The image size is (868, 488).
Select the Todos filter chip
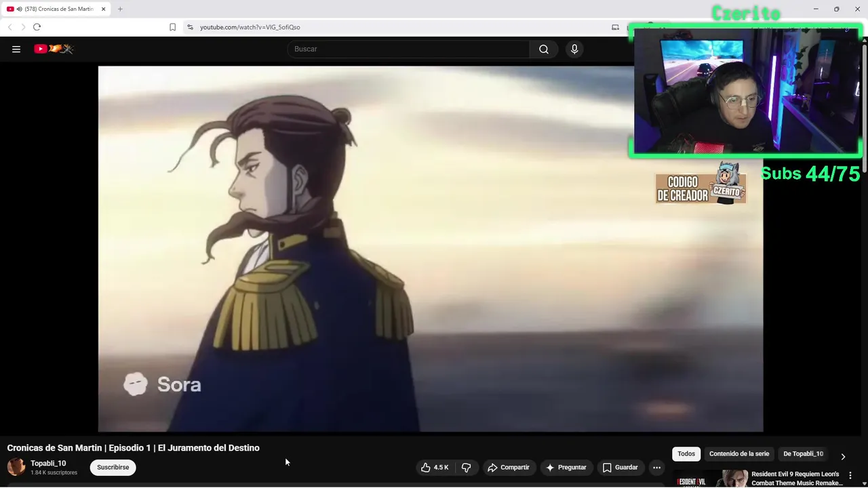pos(686,454)
